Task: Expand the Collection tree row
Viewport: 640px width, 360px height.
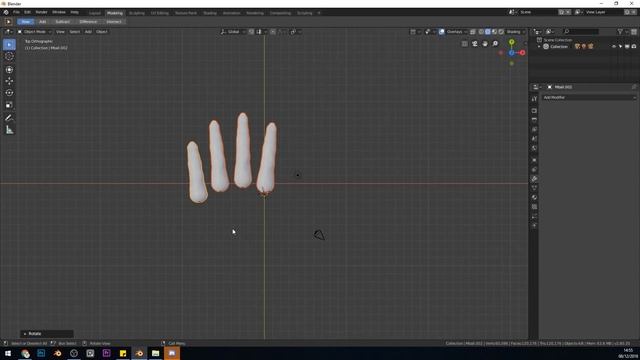Action: (x=539, y=47)
